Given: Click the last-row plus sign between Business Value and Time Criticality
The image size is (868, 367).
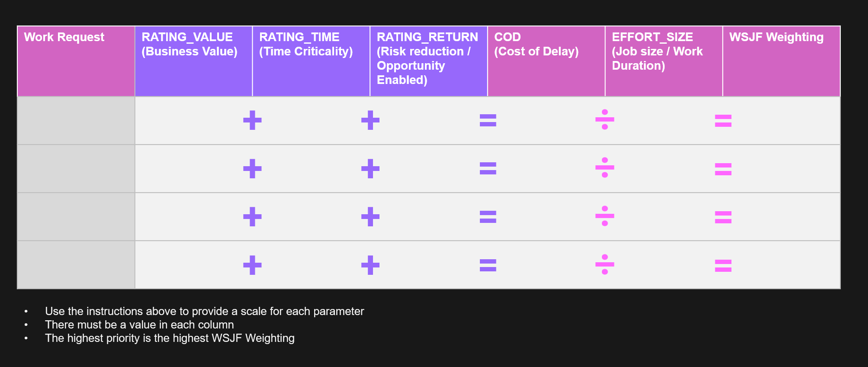Looking at the screenshot, I should coord(252,265).
